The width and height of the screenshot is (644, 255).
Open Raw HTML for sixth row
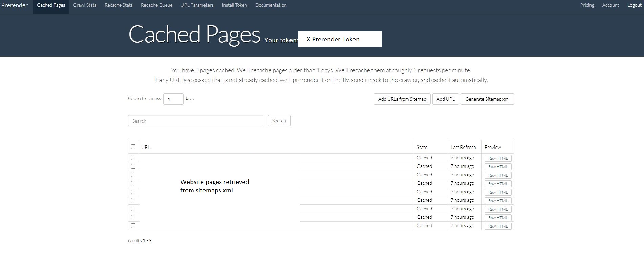pyautogui.click(x=498, y=201)
